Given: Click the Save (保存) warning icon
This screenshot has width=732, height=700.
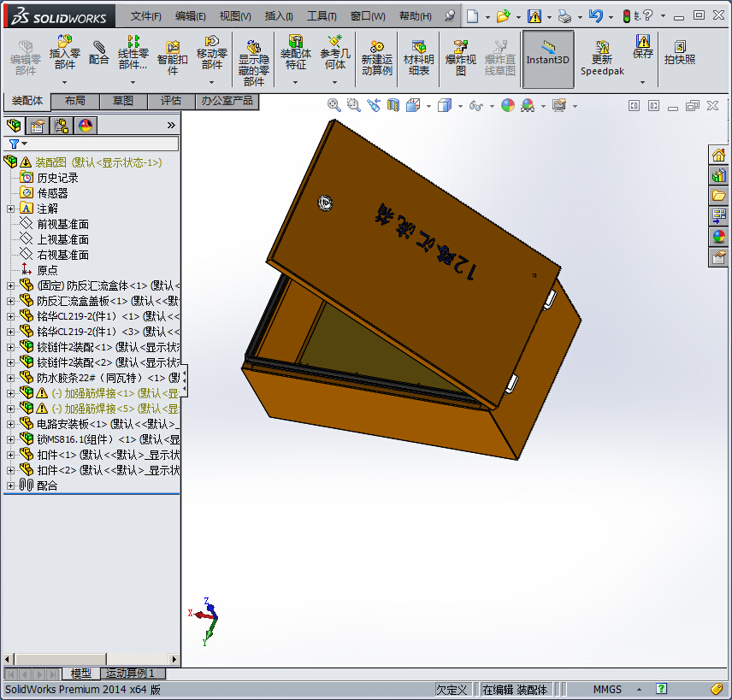Looking at the screenshot, I should click(x=643, y=41).
